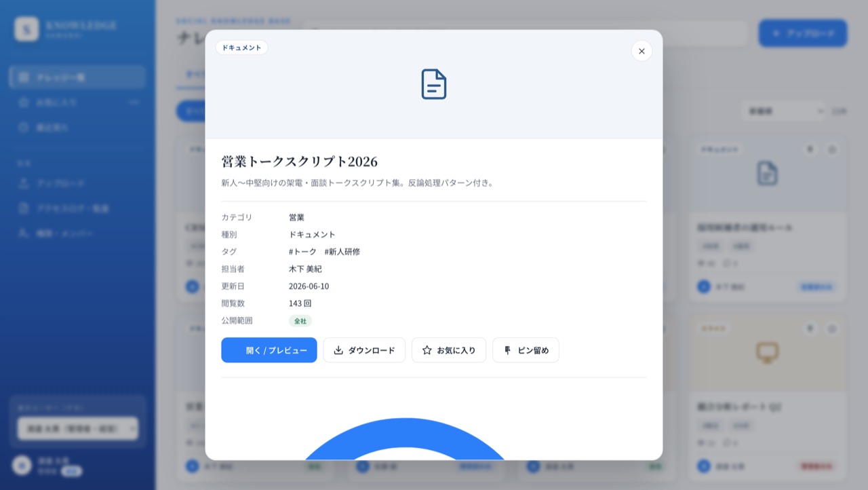Select the highlighted ナレッジ一覧 sidebar item
The width and height of the screenshot is (868, 490).
(x=77, y=77)
